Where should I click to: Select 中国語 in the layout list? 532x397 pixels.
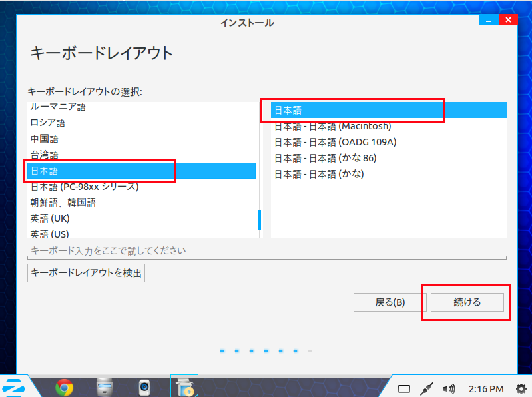(141, 139)
